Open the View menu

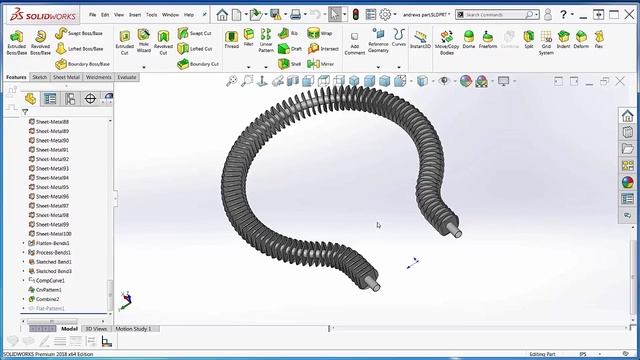tap(119, 15)
